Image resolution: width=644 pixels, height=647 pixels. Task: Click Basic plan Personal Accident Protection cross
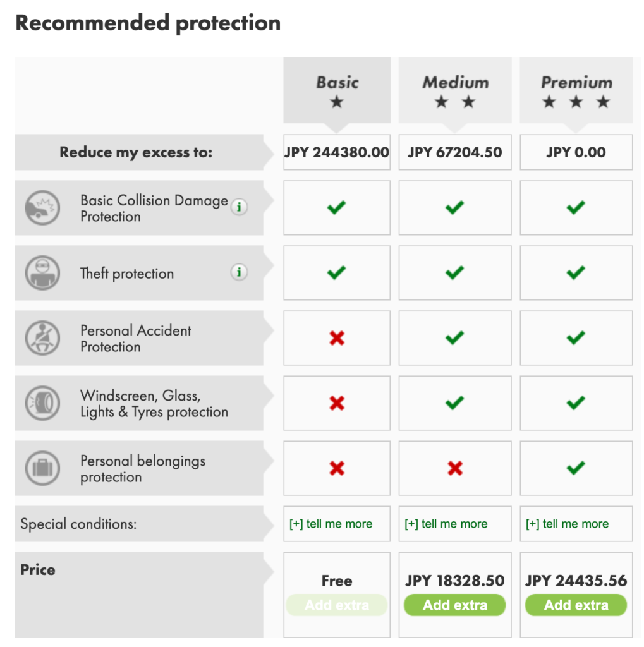[x=337, y=338]
